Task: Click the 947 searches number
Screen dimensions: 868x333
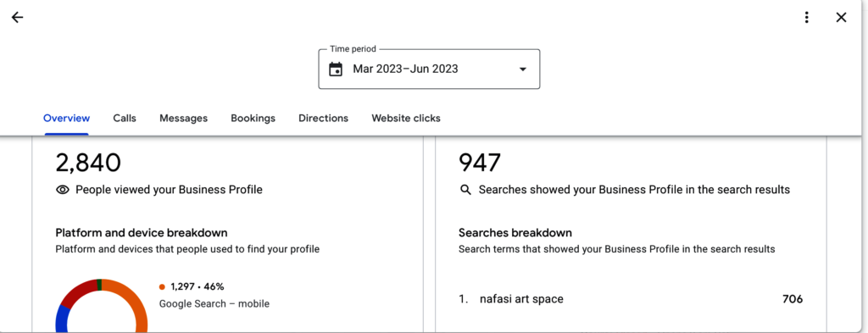Action: click(x=480, y=163)
